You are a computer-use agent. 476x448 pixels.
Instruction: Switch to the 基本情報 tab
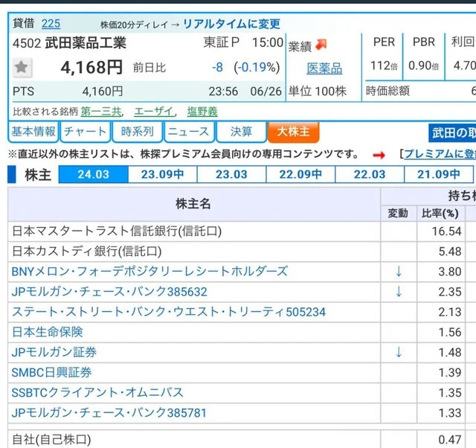click(x=33, y=132)
